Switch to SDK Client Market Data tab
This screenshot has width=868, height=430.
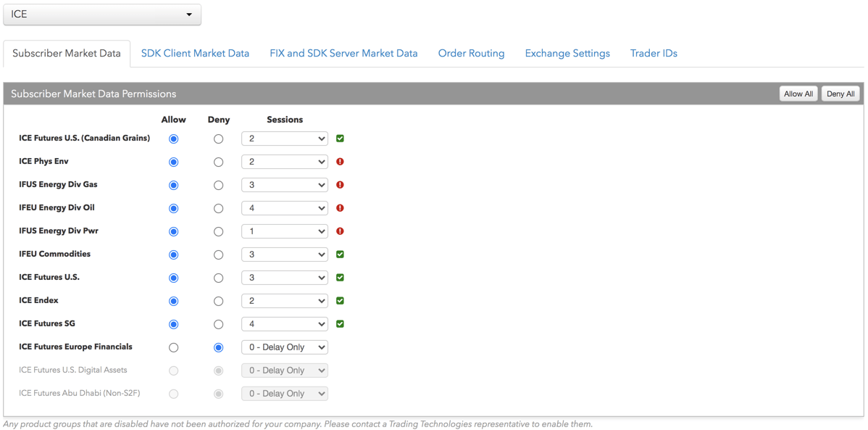tap(195, 54)
